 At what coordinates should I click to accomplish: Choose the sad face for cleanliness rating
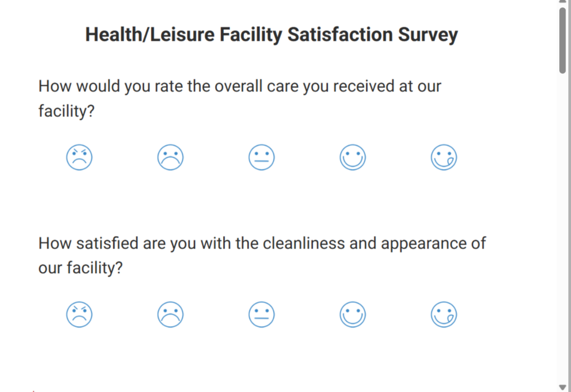pyautogui.click(x=170, y=314)
